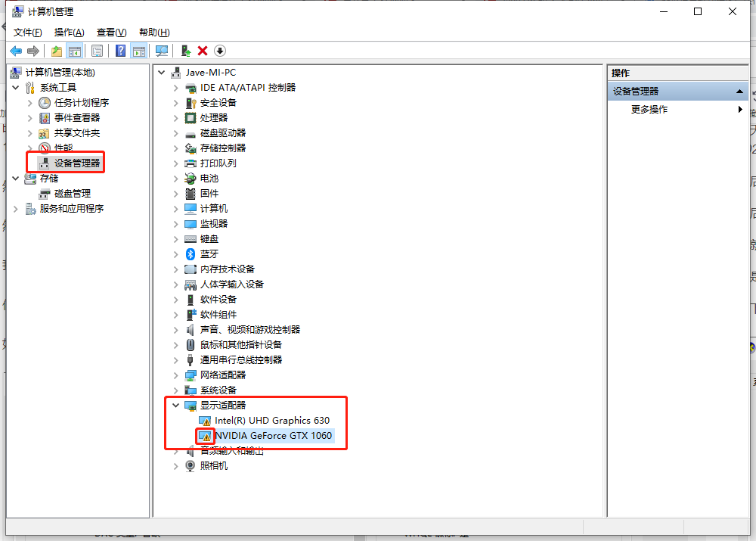Expand the 监视器 node
This screenshot has width=756, height=541.
175,224
